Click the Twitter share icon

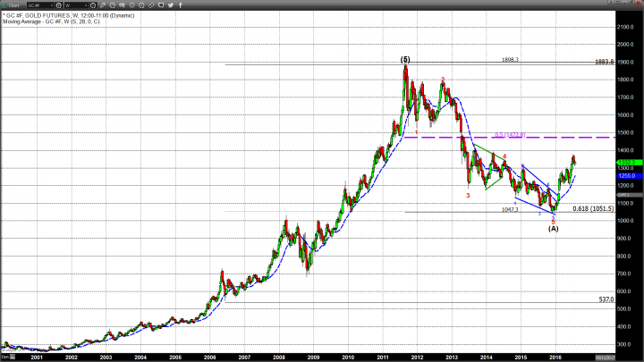(x=171, y=5)
